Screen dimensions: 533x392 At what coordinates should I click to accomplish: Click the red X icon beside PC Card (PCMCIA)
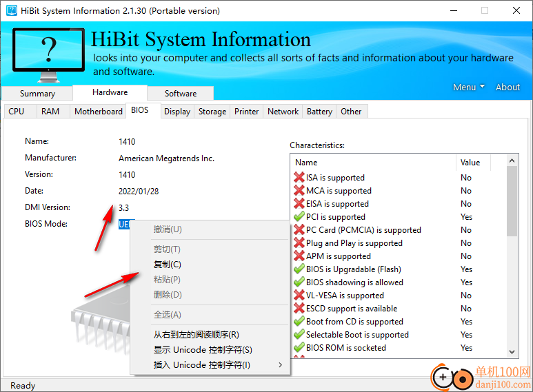point(299,229)
